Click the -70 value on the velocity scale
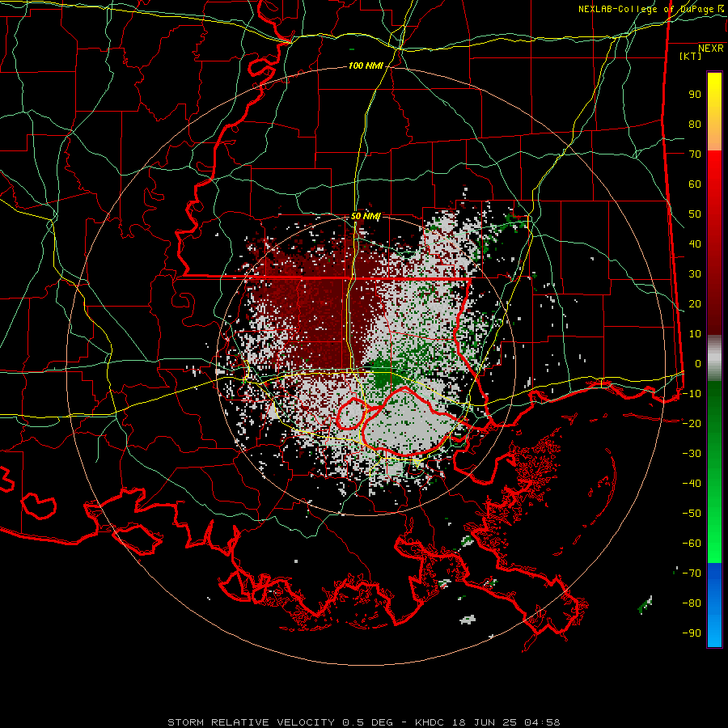The image size is (728, 728). click(x=692, y=574)
